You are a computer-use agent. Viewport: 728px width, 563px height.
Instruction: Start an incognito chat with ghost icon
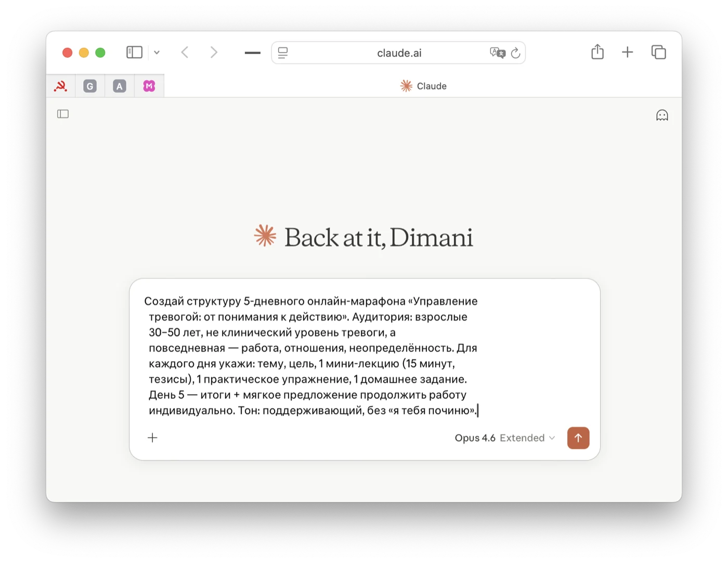click(x=662, y=115)
